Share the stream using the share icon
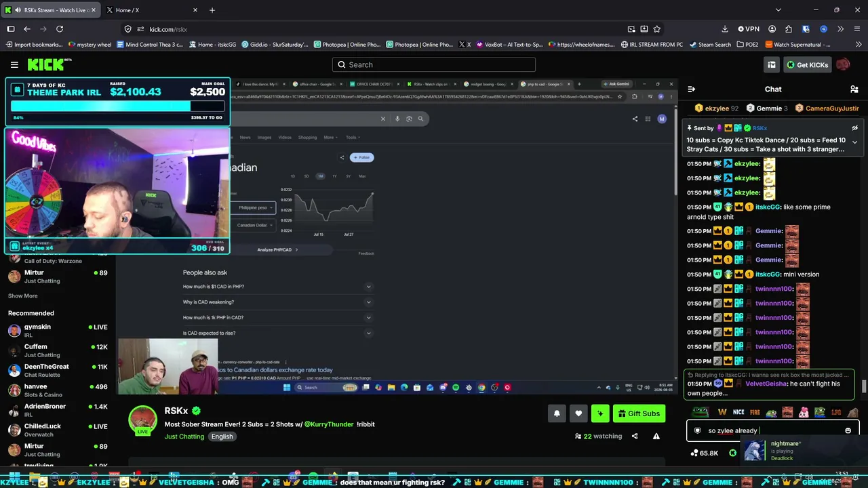 click(x=635, y=436)
